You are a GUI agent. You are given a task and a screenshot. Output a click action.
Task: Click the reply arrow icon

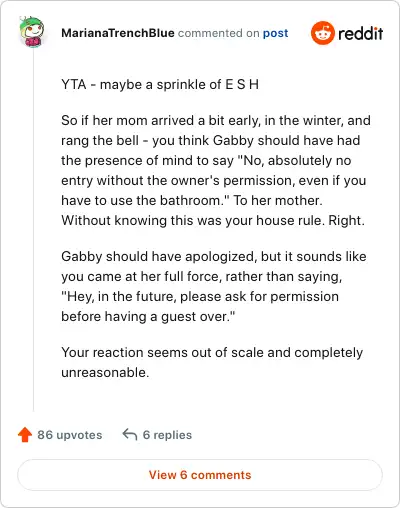pyautogui.click(x=130, y=434)
